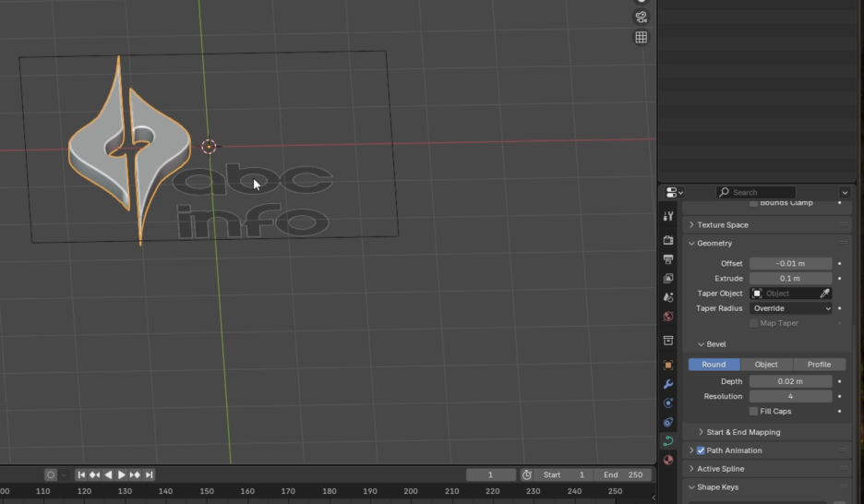Toggle the Bounds Clamp checkbox
This screenshot has height=504, width=864.
753,203
